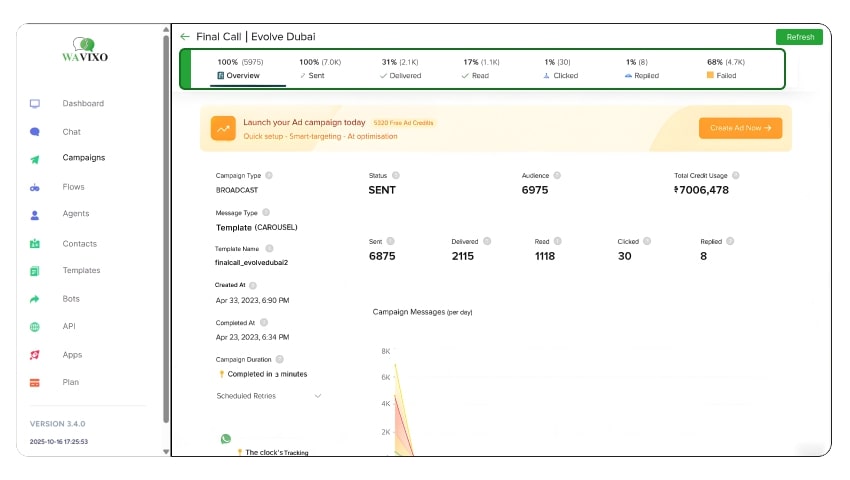Click the Apps rocket icon
The image size is (850, 480).
tap(35, 355)
